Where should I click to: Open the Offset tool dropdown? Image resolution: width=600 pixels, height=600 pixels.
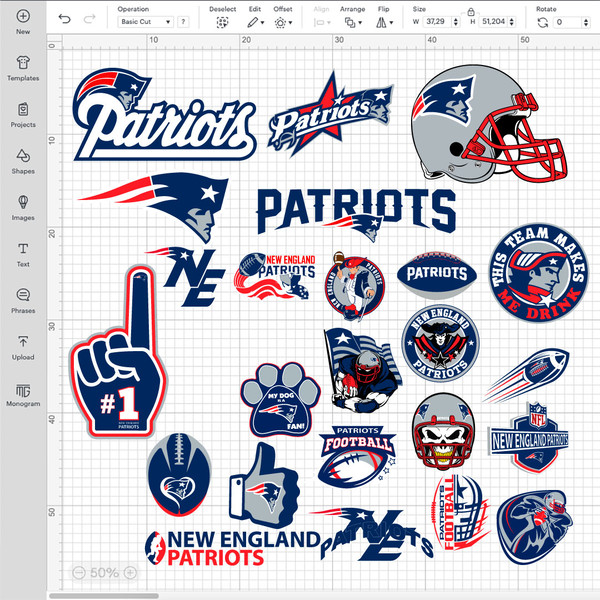click(x=283, y=23)
